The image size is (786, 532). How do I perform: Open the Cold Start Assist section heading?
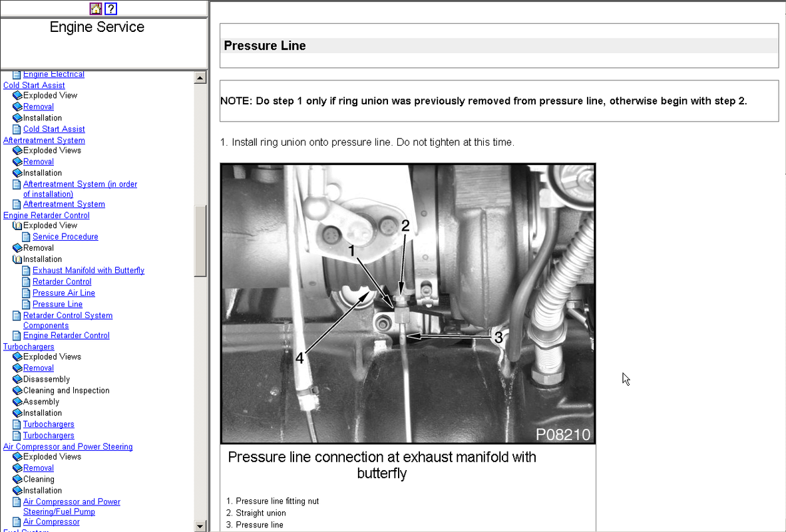pyautogui.click(x=34, y=85)
